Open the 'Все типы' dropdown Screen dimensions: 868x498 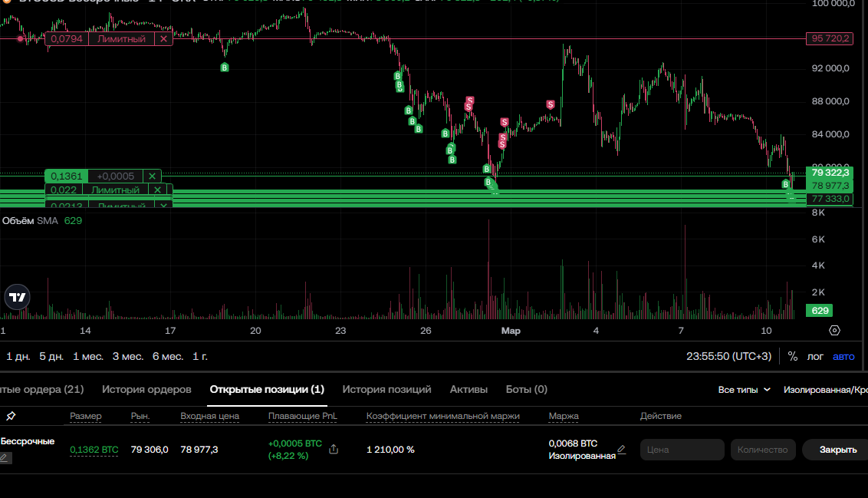744,390
